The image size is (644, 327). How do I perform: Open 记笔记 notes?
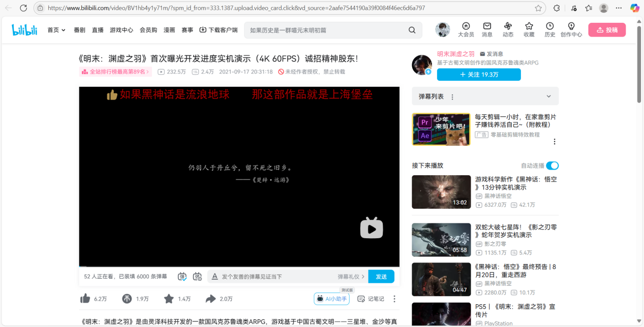coord(371,299)
